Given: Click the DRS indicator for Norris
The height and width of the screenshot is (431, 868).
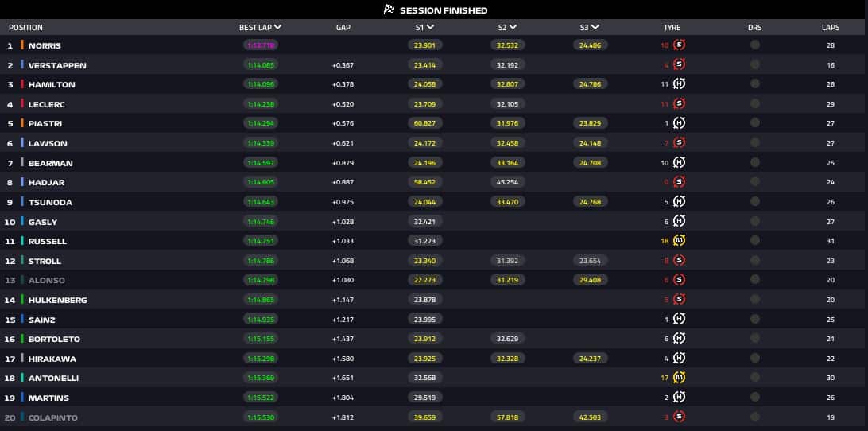Looking at the screenshot, I should click(754, 45).
